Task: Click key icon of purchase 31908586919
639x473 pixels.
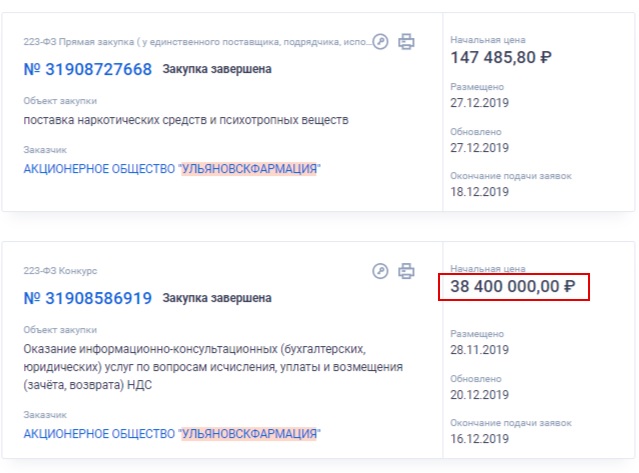Action: (x=380, y=271)
